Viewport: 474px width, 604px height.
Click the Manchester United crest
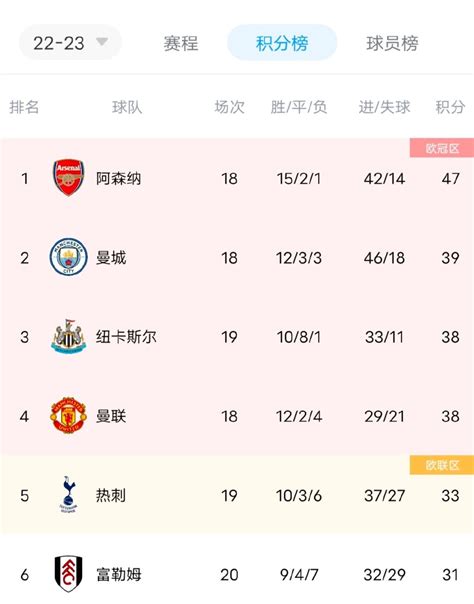pos(69,415)
